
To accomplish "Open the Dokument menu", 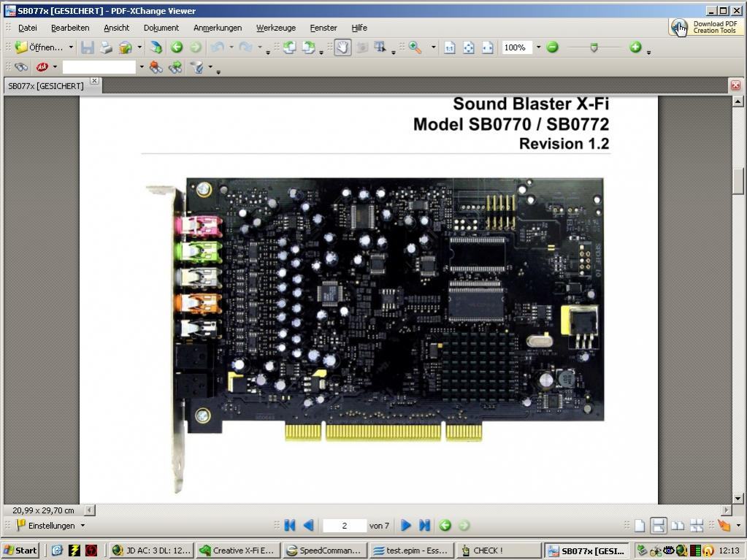I will point(161,28).
